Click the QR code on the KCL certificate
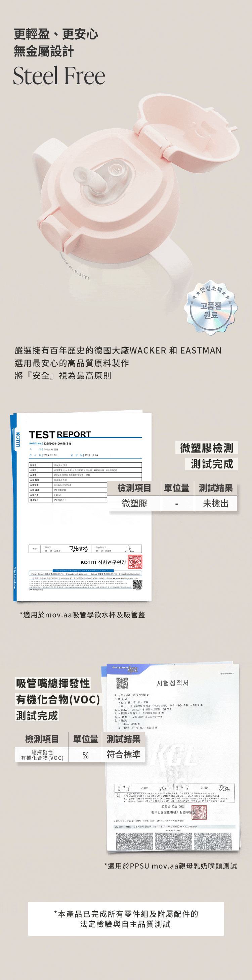 tap(122, 684)
